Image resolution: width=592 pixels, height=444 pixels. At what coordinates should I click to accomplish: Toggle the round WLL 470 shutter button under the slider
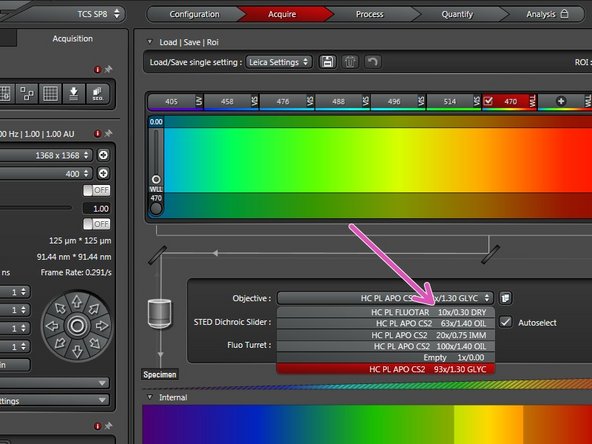(156, 208)
